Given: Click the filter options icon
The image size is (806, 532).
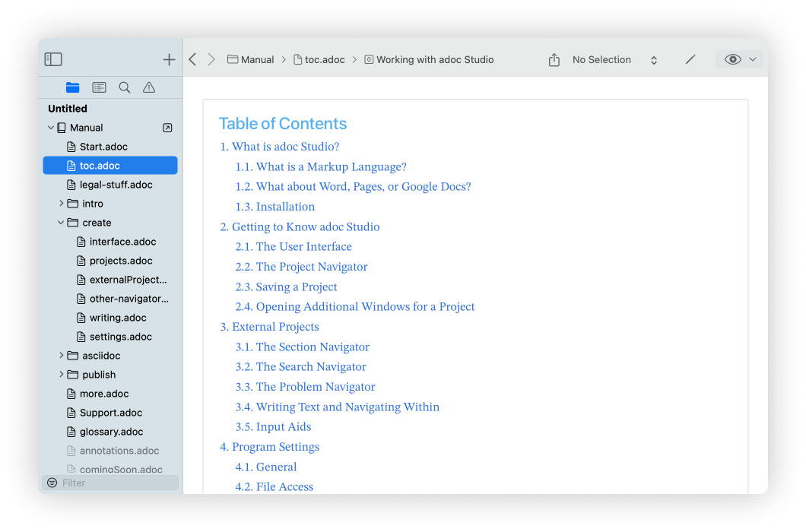Looking at the screenshot, I should click(x=52, y=483).
